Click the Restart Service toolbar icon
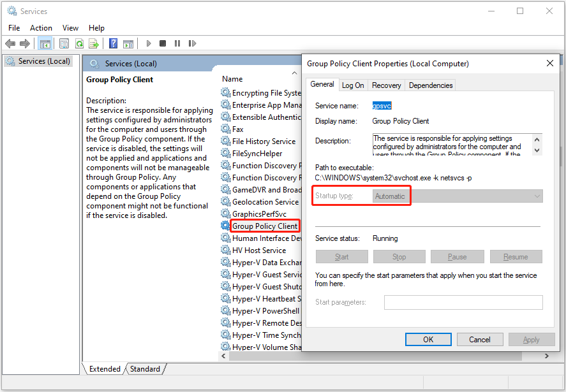The width and height of the screenshot is (566, 392). click(192, 43)
